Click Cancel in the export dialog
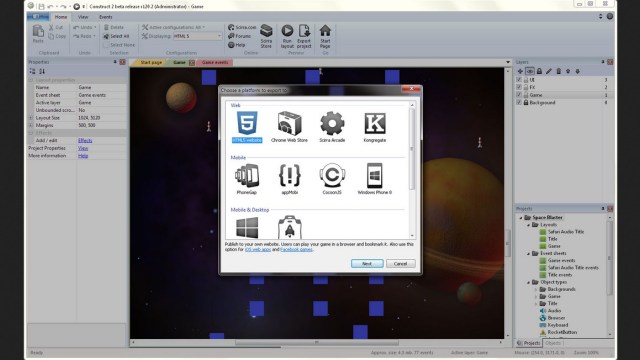The height and width of the screenshot is (360, 640). pyautogui.click(x=400, y=264)
